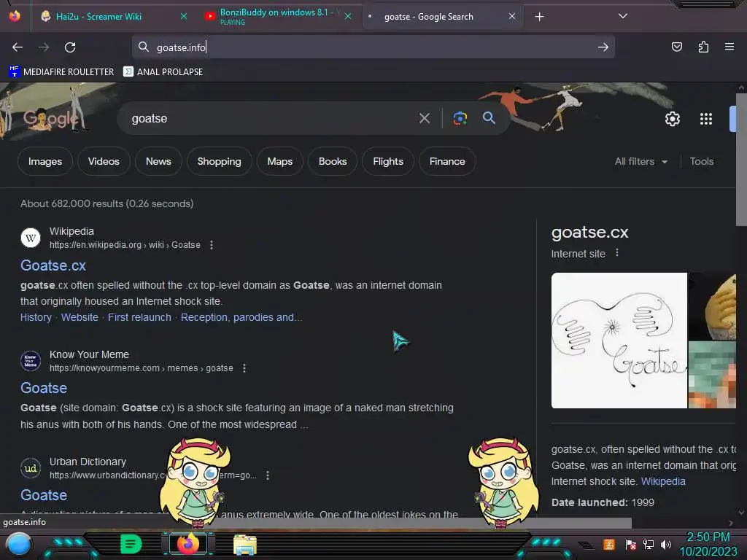Open more options for Wikipedia result

point(212,245)
